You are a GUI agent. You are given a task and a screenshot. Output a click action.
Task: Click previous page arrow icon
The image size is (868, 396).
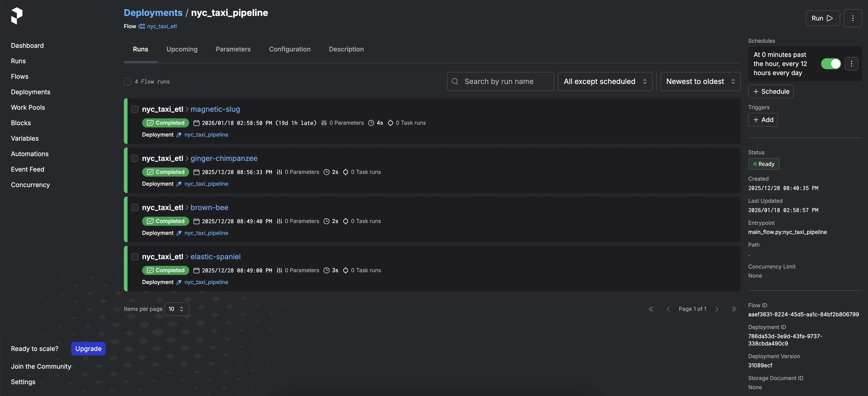668,309
